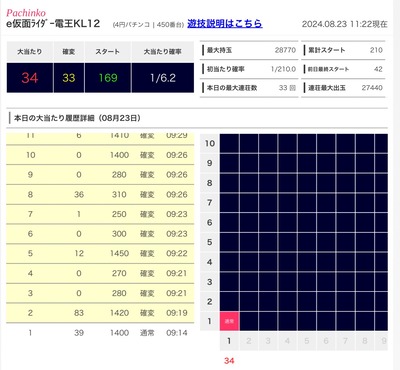Click the yellow 確変 count 33
The height and width of the screenshot is (370, 400).
69,78
